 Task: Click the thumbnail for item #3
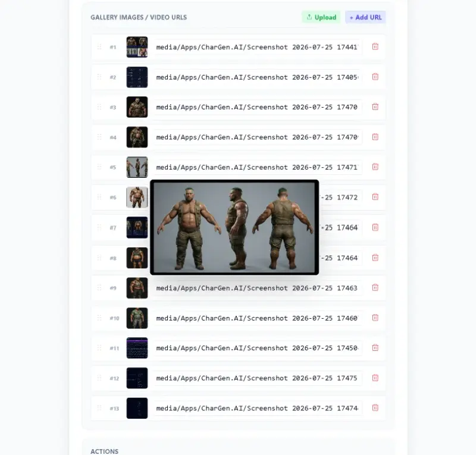tap(137, 107)
